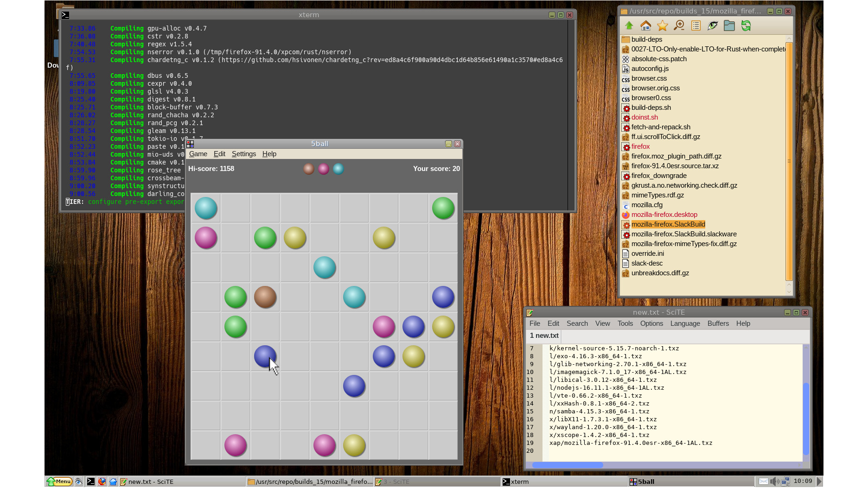The image size is (868, 488).
Task: Select mozilla-firefox.SlackBuild.slackware in file list
Action: coord(683,234)
